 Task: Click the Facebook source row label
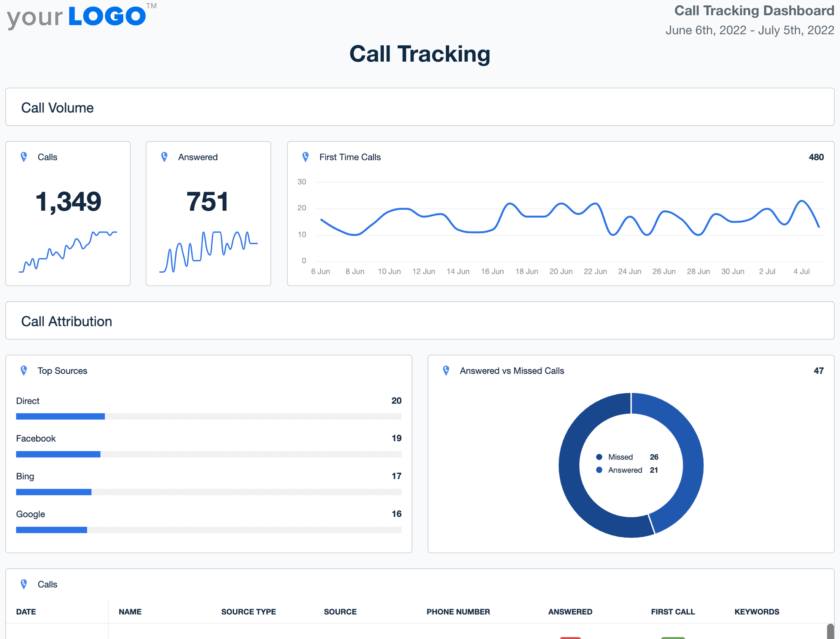point(36,439)
